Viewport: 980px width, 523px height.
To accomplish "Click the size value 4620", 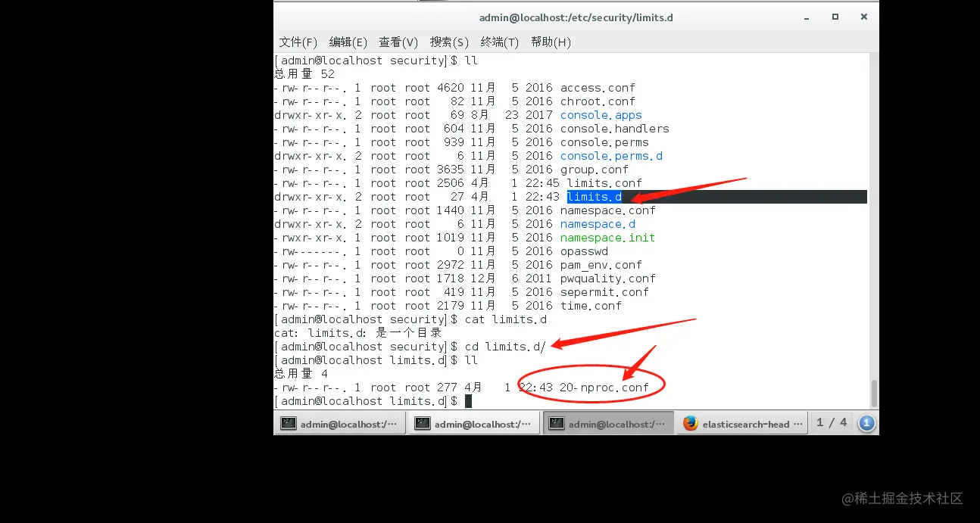I will click(451, 88).
